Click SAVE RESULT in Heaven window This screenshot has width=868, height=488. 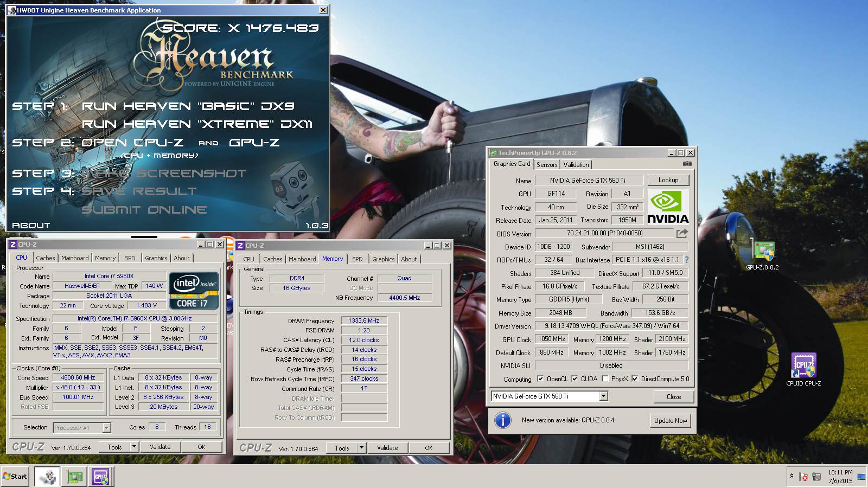tap(139, 191)
